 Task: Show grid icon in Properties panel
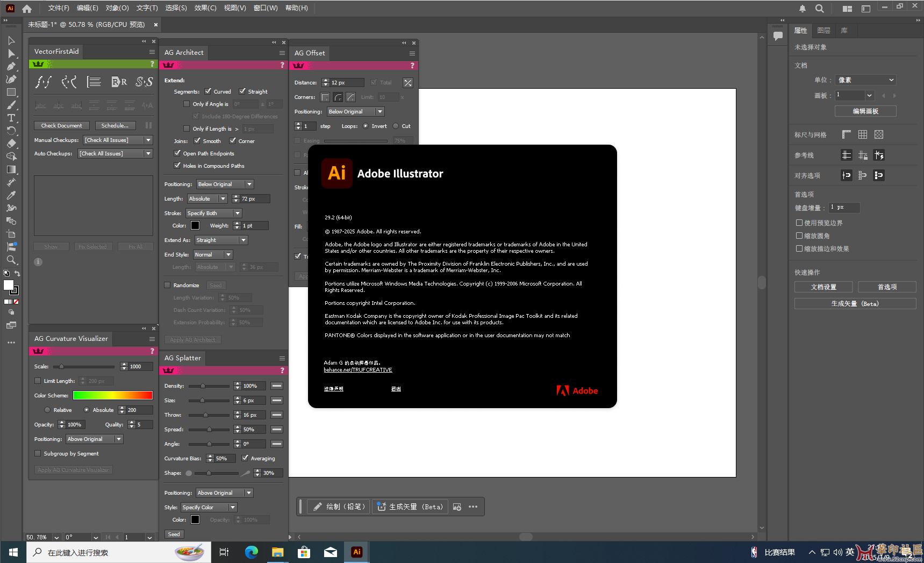click(x=863, y=134)
